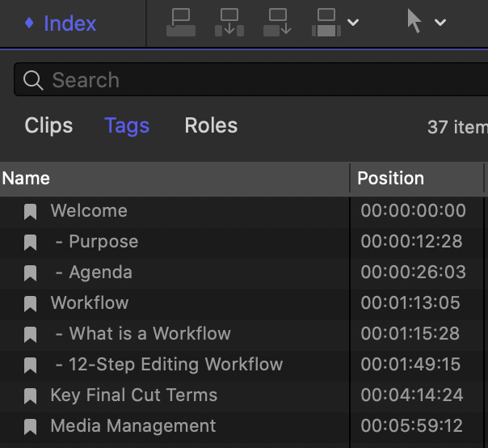488x448 pixels.
Task: Click the Welcome chapter marker icon
Action: (30, 212)
